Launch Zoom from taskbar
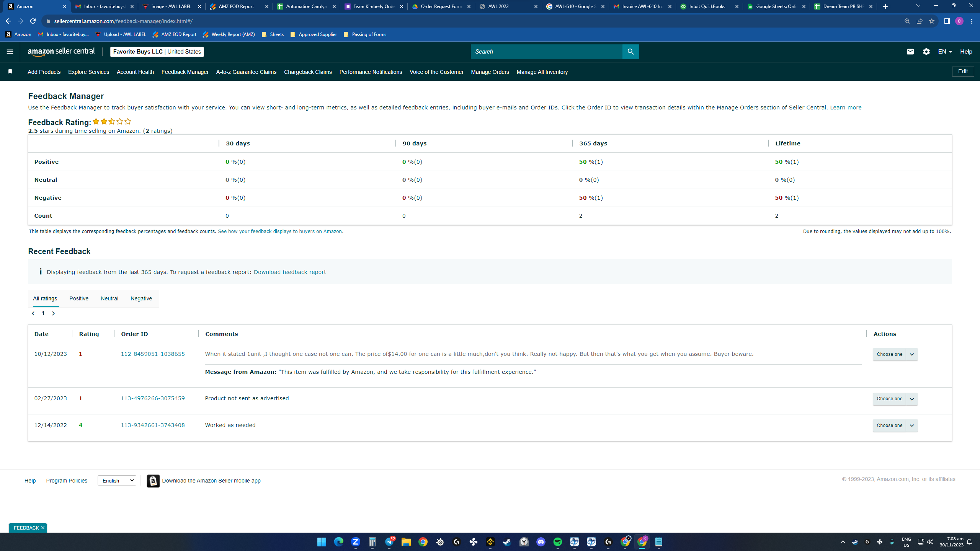Viewport: 980px width, 551px height. tap(356, 542)
